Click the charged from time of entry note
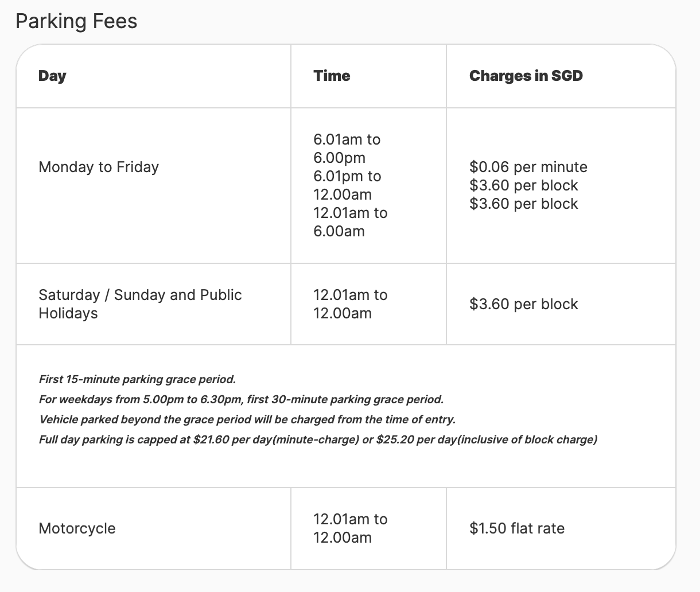The height and width of the screenshot is (592, 700). pos(247,419)
